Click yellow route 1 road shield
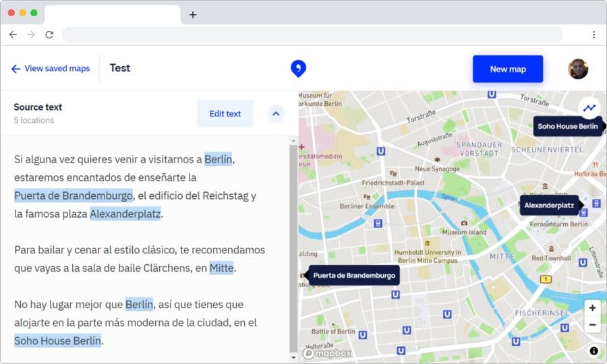Screen dimensions: 607x364 pyautogui.click(x=546, y=279)
